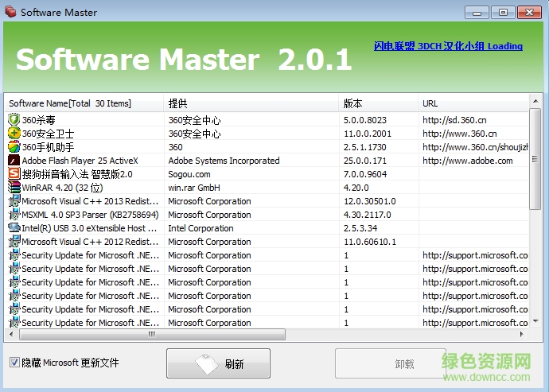Select Microsoft Visual C++ 2012 Redist entry

90,242
